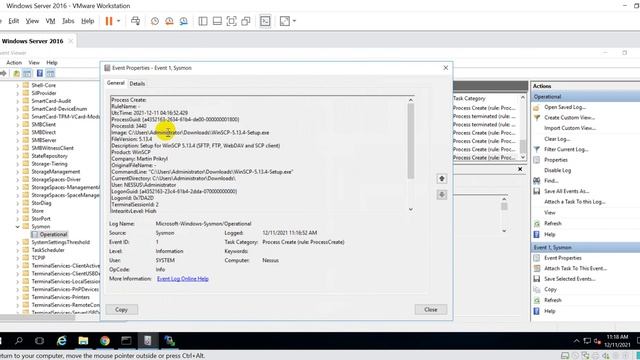This screenshot has width=640, height=360.
Task: Expand the TCPIP tree node
Action: click(x=18, y=258)
